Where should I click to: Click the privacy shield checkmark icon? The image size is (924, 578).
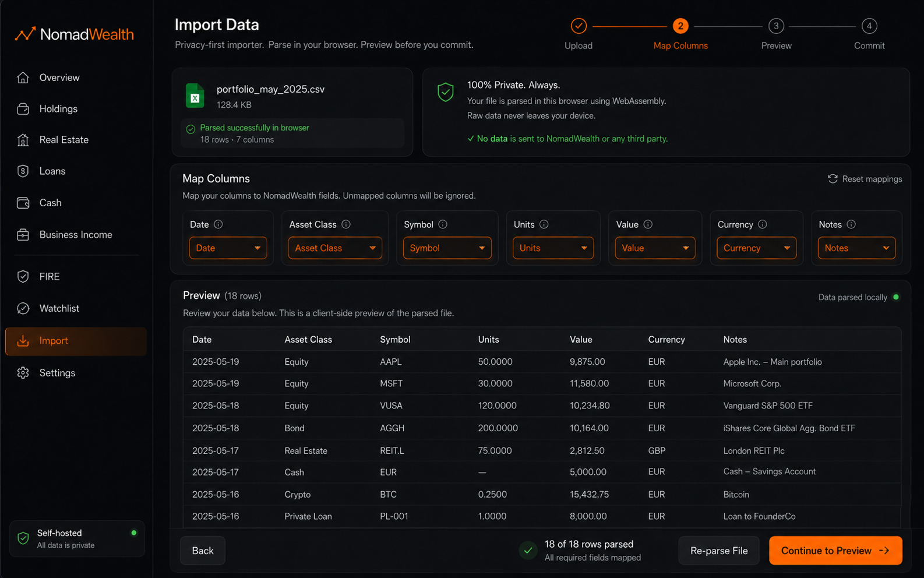coord(446,91)
